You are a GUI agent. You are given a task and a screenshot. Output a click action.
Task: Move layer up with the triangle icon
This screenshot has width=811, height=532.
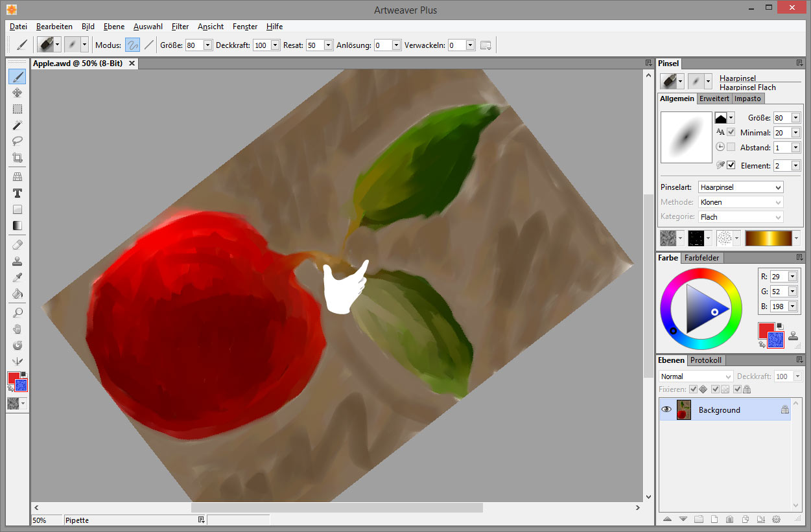(667, 519)
